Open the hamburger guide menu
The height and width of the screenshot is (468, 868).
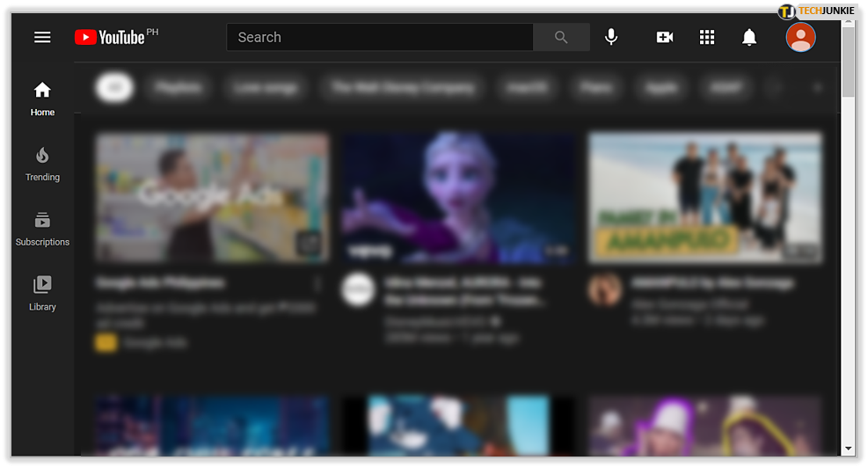[x=42, y=37]
